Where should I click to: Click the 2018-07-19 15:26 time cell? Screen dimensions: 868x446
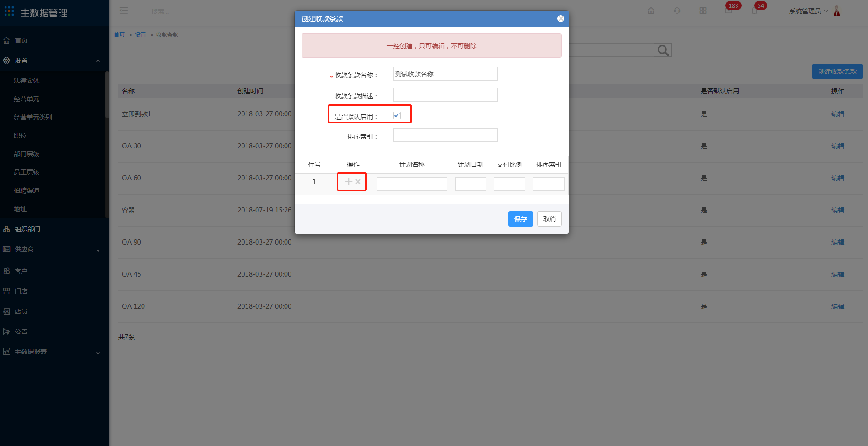[264, 210]
